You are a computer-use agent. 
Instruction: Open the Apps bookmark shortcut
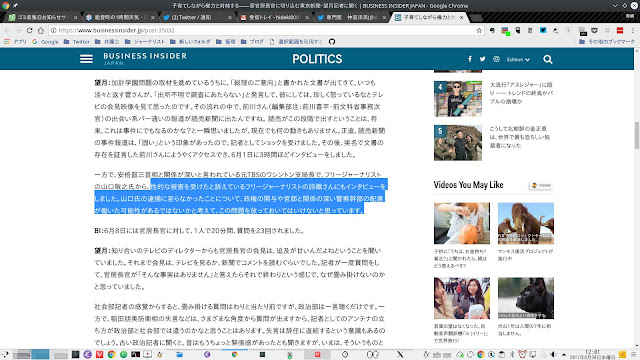(15, 42)
